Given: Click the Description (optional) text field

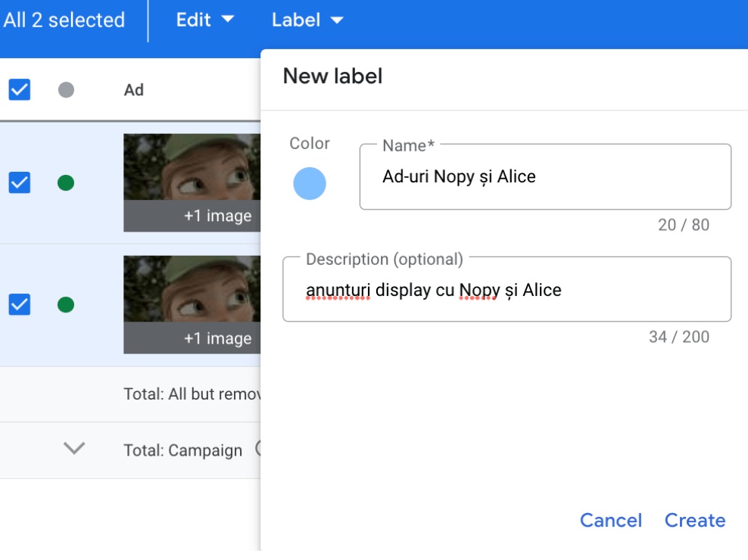Looking at the screenshot, I should point(506,291).
